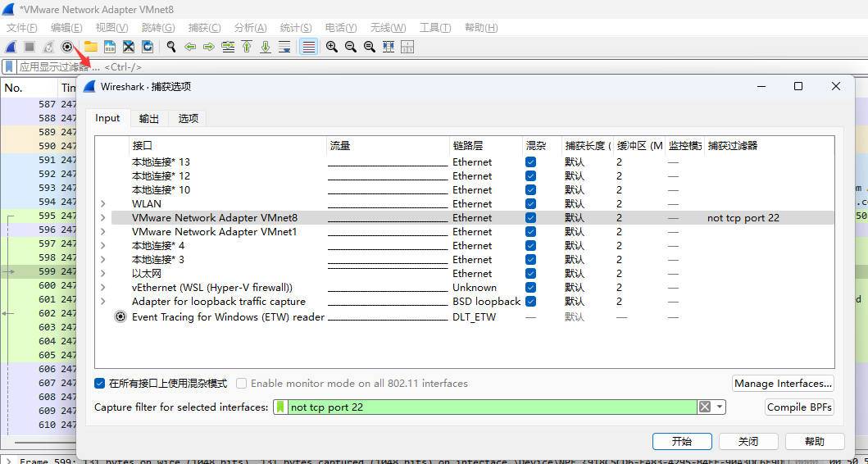Uncheck promiscuous for vEthernet WSL interface
This screenshot has height=464, width=868.
[530, 288]
